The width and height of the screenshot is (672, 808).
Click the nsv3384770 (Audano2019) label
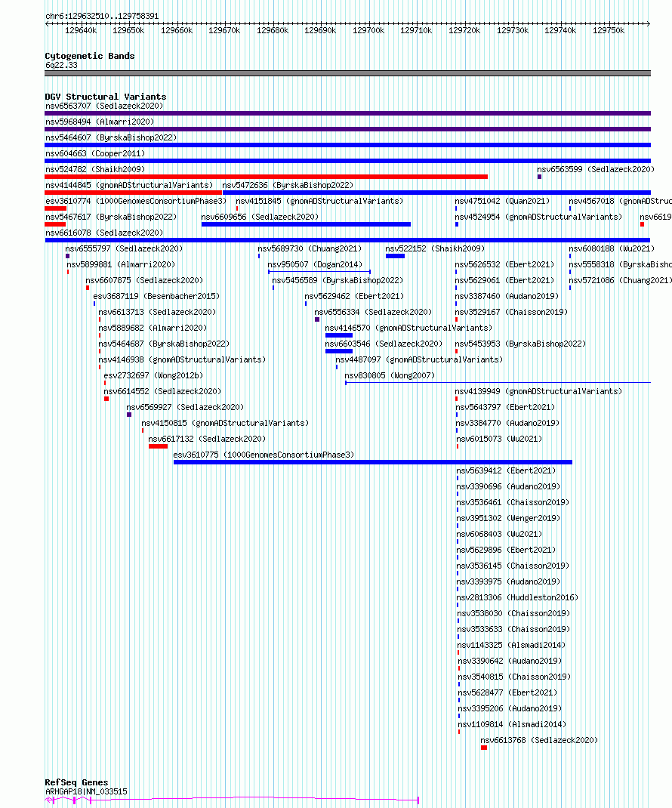507,423
